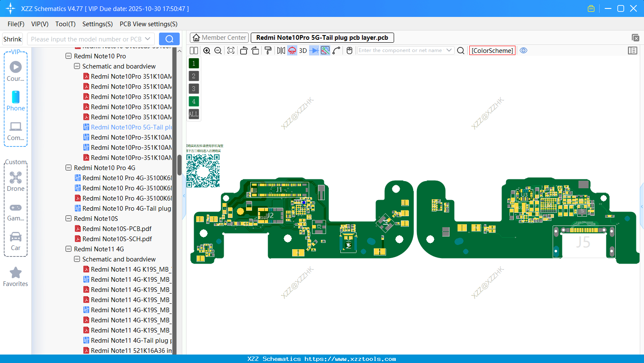Toggle the eye visibility icon near ColorScheme
The height and width of the screenshot is (363, 644).
tap(523, 50)
